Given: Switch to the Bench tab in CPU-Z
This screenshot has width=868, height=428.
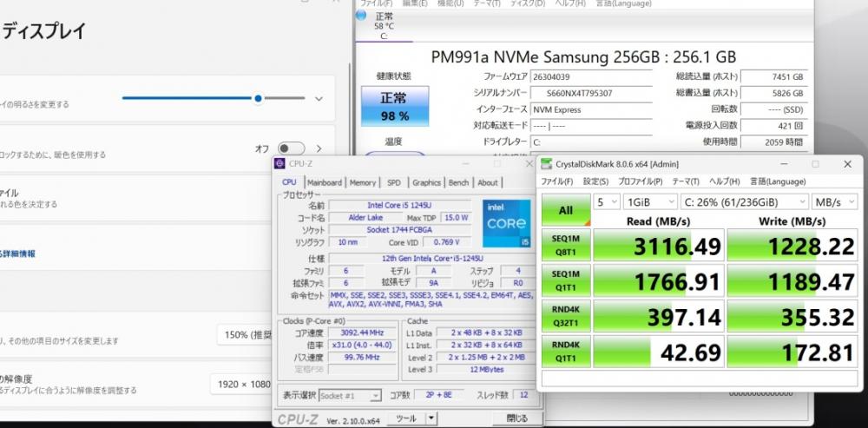Looking at the screenshot, I should click(458, 182).
